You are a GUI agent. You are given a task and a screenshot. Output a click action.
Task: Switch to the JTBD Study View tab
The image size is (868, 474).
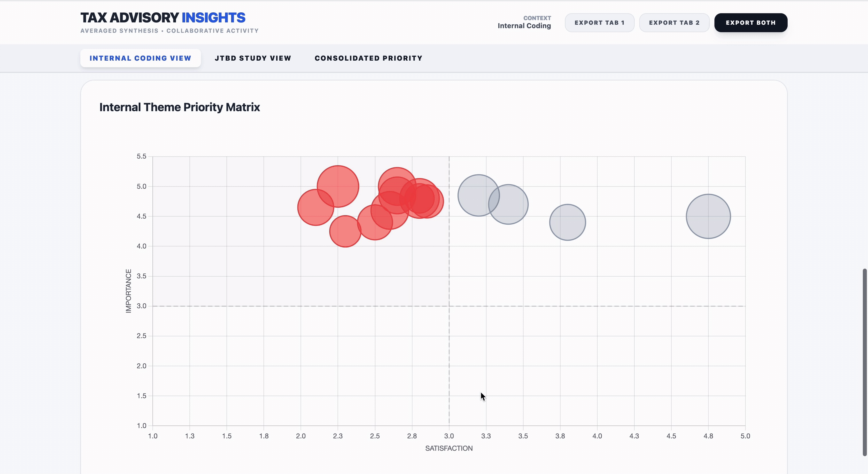[x=253, y=58]
